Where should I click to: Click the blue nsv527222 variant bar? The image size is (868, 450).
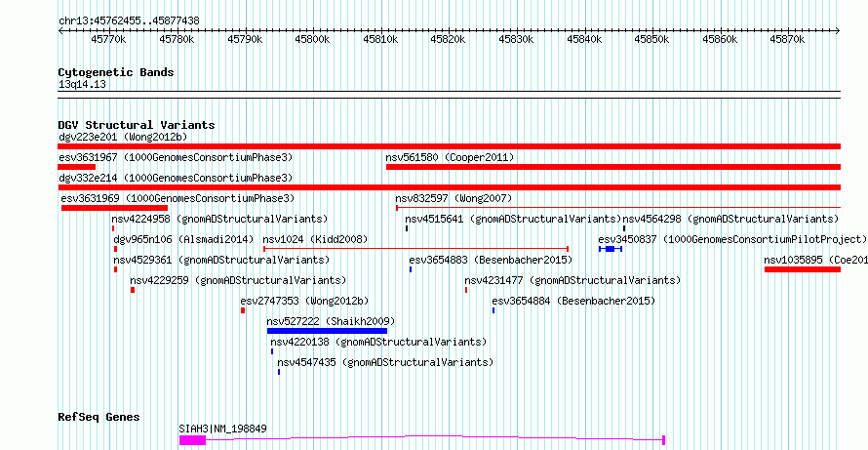pos(327,331)
